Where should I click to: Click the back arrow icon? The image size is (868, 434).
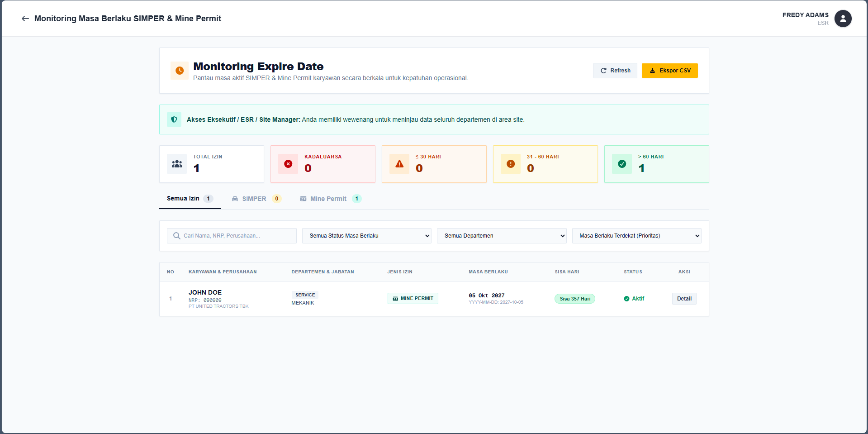click(25, 19)
